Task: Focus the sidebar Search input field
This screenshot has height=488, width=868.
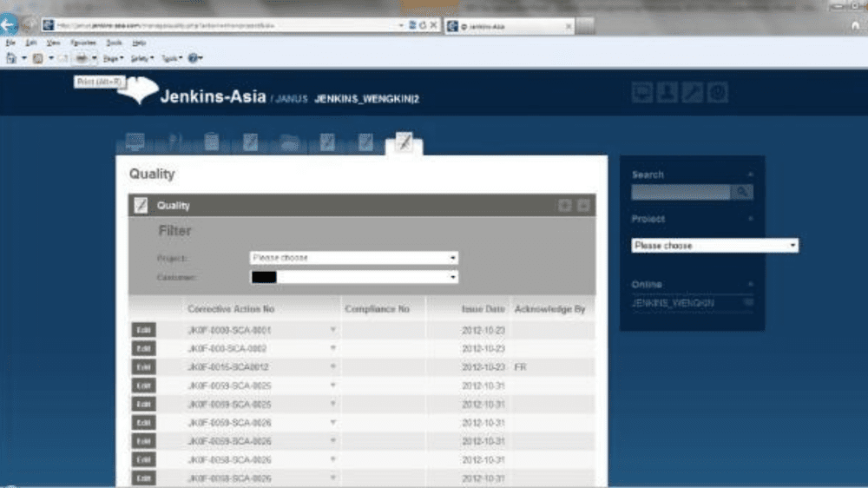Action: coord(681,192)
